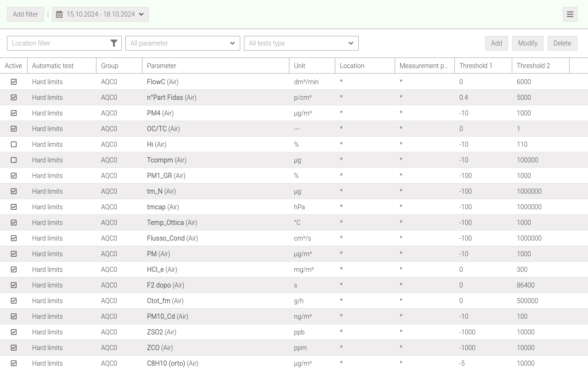Click the calendar icon in date range
Viewport: 588px width, 368px height.
click(59, 14)
